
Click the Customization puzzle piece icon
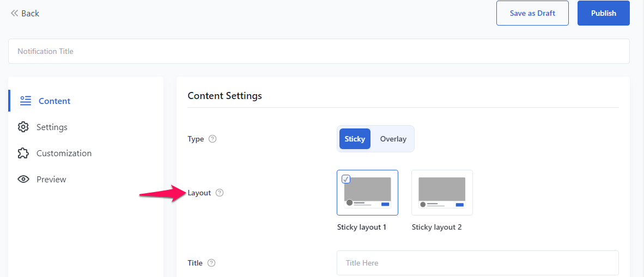click(23, 153)
